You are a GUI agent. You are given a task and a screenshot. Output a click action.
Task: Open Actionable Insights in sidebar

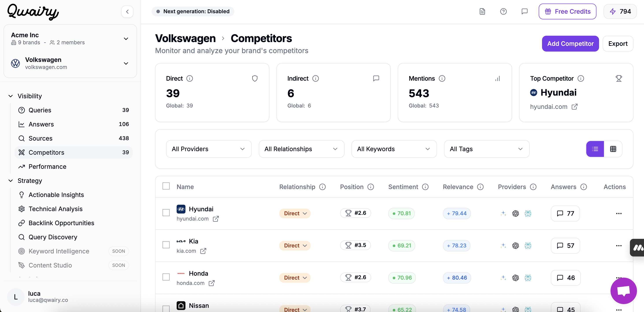click(x=74, y=195)
